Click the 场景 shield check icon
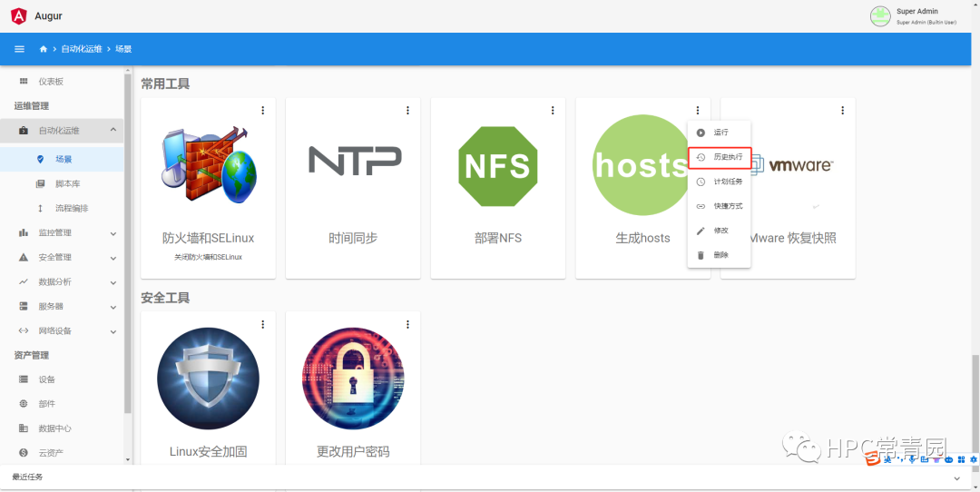Viewport: 980px width, 492px height. click(x=41, y=160)
